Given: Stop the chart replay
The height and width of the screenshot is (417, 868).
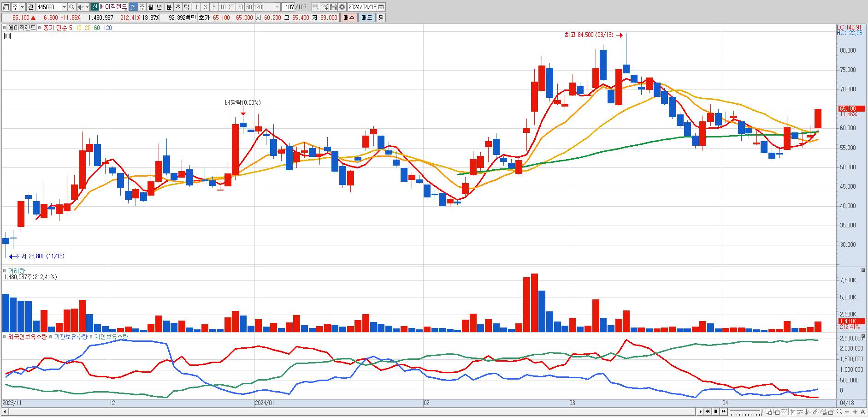Looking at the screenshot, I should point(716,411).
